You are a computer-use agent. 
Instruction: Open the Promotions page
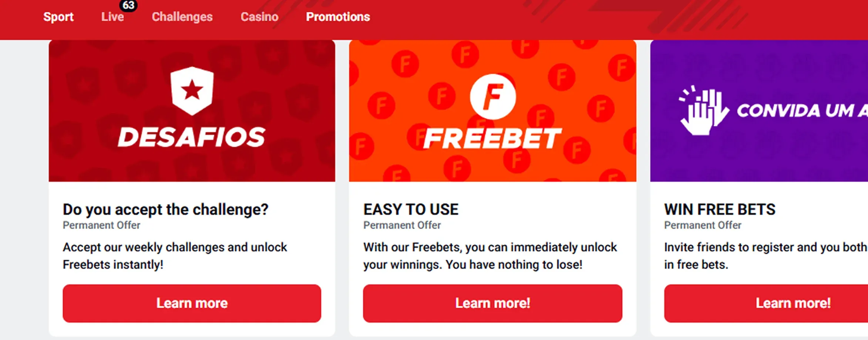337,17
